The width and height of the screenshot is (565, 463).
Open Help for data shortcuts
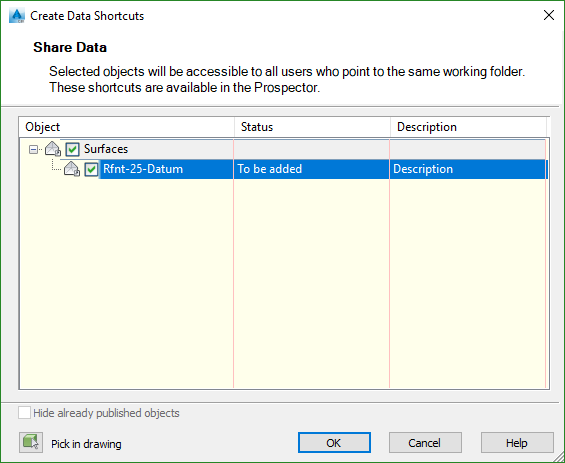tap(517, 442)
